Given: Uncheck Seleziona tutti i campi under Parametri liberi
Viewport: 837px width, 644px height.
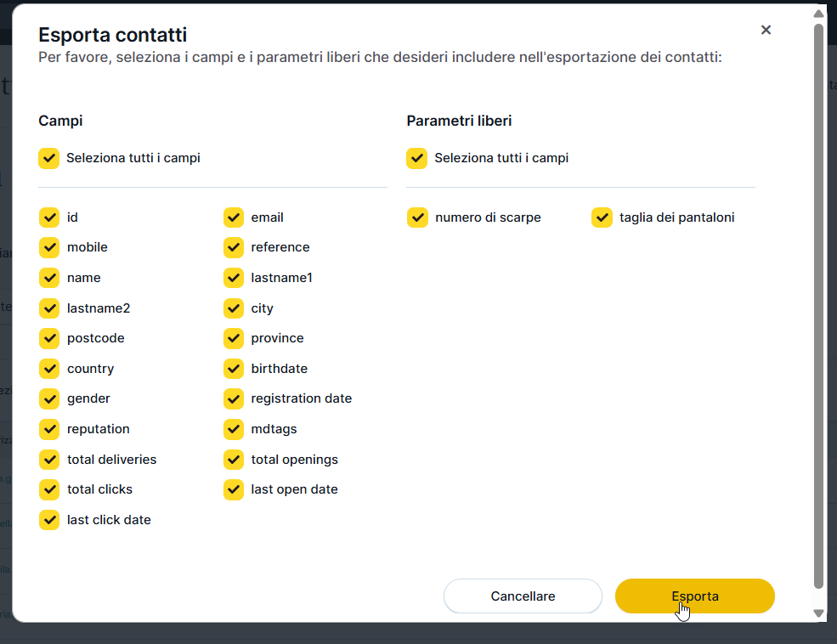Looking at the screenshot, I should (x=417, y=158).
